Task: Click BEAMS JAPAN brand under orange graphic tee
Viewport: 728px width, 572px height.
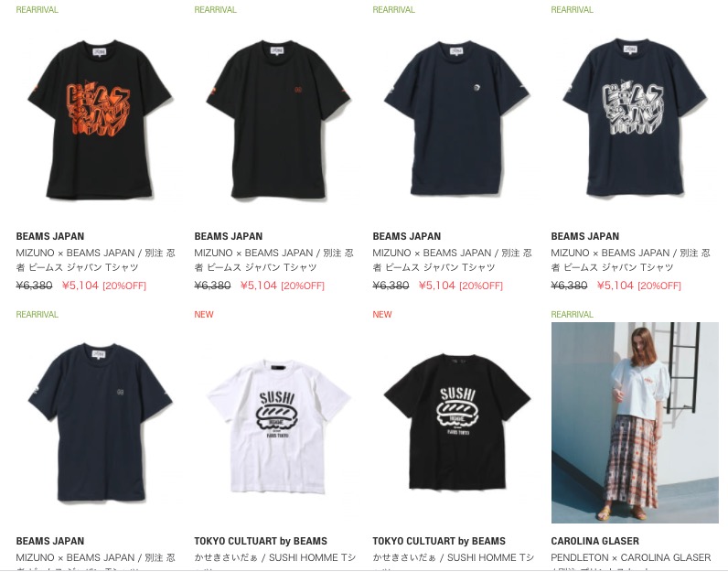Action: tap(50, 236)
